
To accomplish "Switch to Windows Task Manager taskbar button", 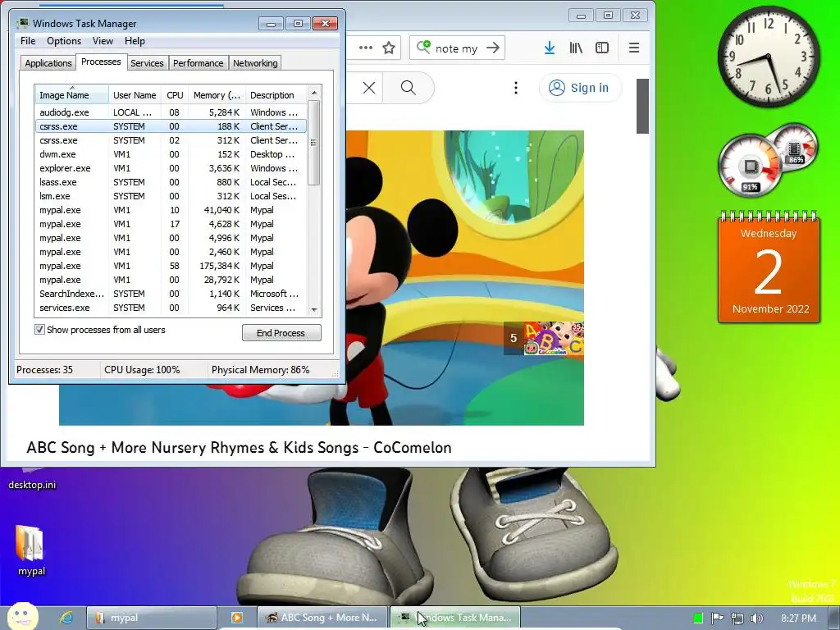I will (455, 618).
